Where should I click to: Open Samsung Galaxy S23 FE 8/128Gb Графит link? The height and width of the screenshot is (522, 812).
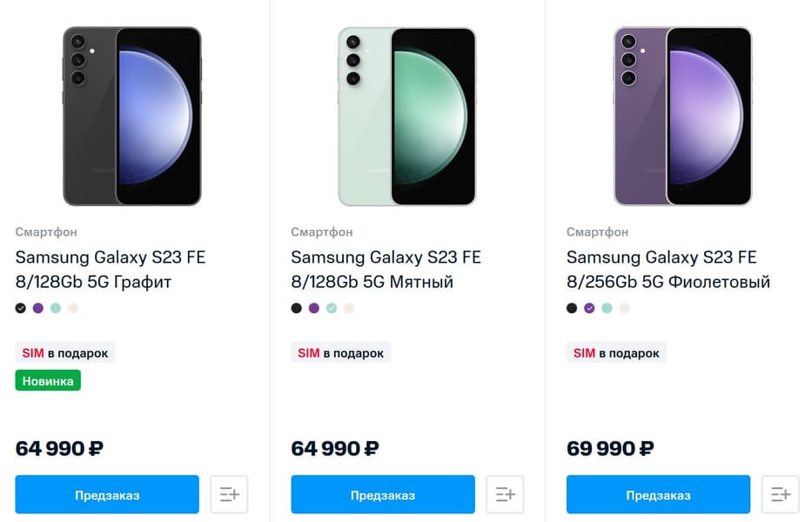[x=111, y=270]
